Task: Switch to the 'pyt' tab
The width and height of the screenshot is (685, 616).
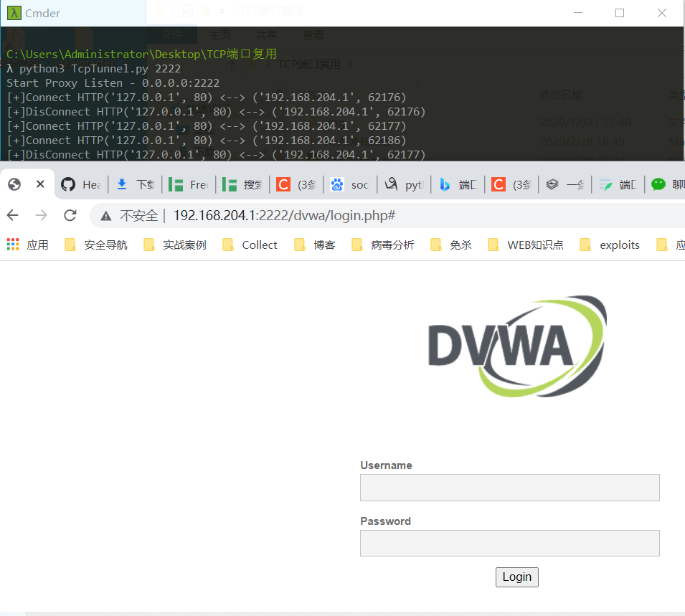Action: pyautogui.click(x=404, y=185)
